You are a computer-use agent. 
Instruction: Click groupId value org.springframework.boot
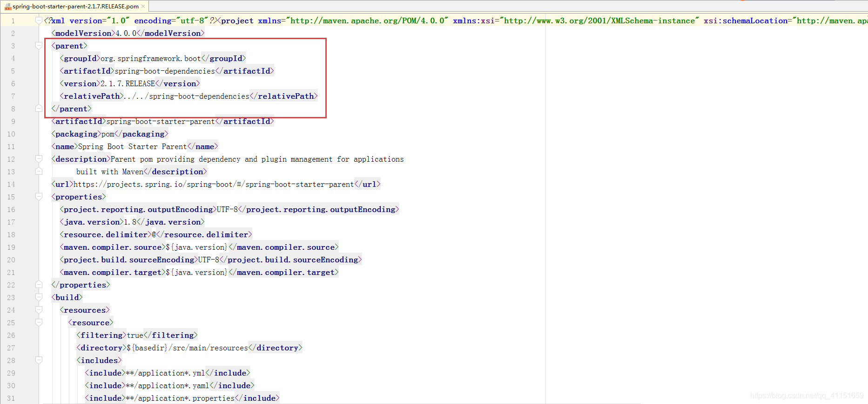[151, 58]
